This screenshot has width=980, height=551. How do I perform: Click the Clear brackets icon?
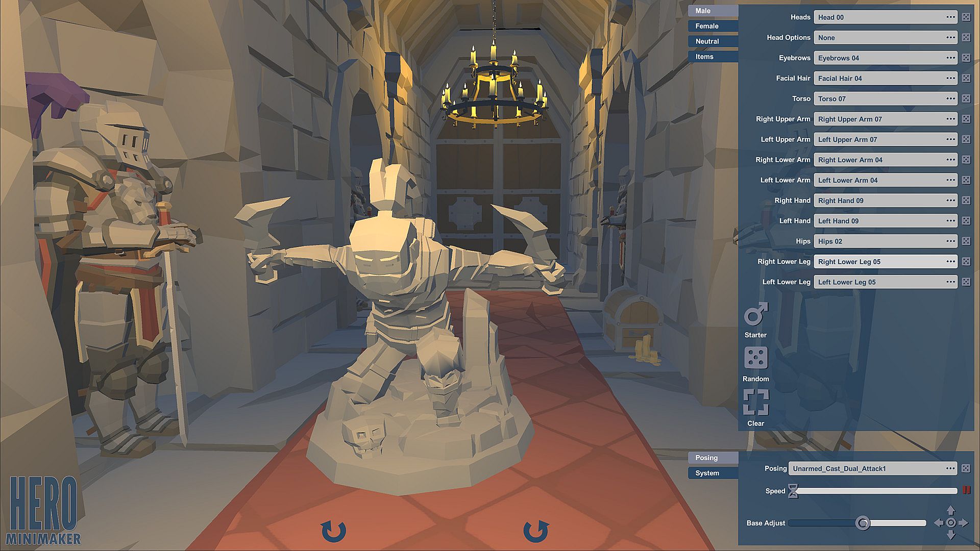point(755,402)
